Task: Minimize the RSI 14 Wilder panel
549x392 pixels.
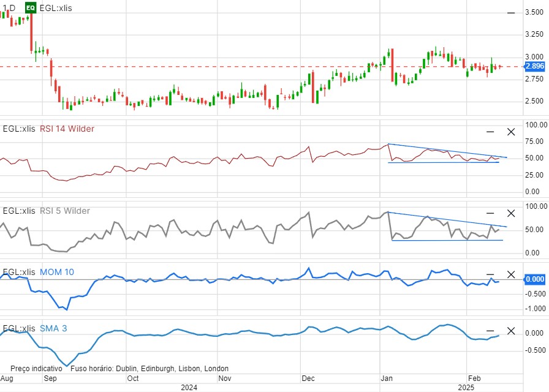Action: coord(490,132)
